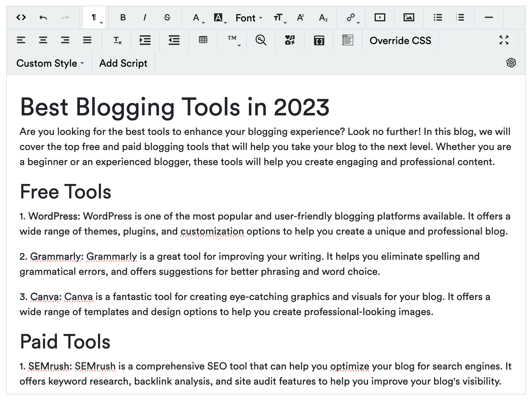Screen dimensions: 532x400
Task: Create an ordered numbered list
Action: [460, 18]
